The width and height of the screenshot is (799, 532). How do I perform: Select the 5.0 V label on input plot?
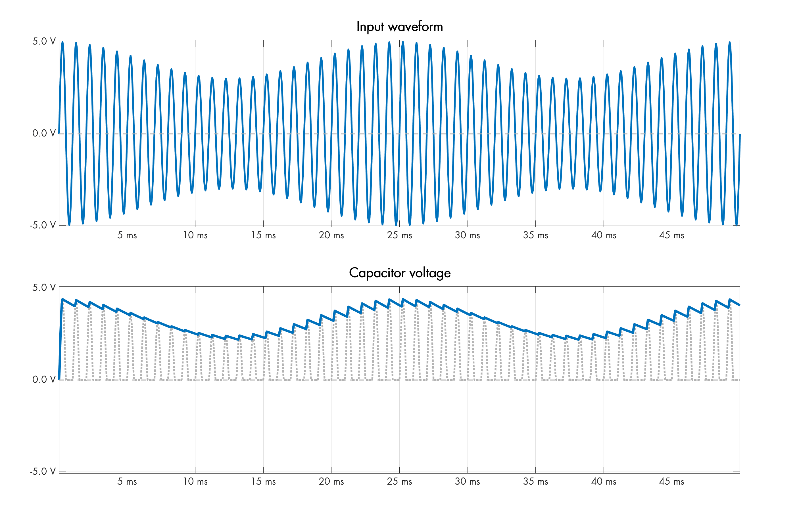click(x=44, y=41)
